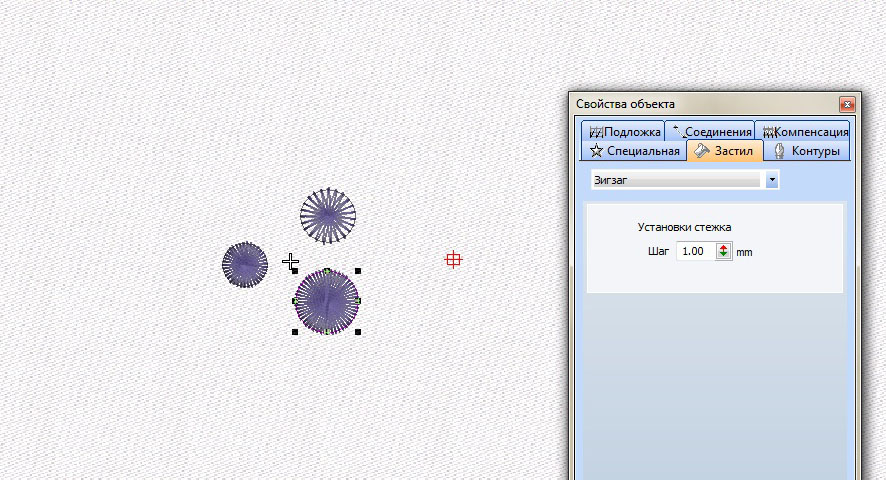This screenshot has height=480, width=886.
Task: Click the bottom-left selection handle of the circle
Action: point(295,332)
